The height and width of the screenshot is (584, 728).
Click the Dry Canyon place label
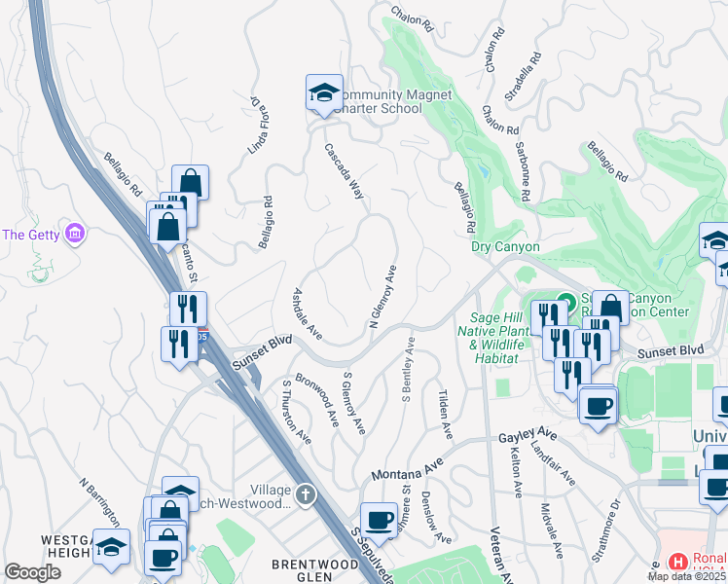click(505, 246)
